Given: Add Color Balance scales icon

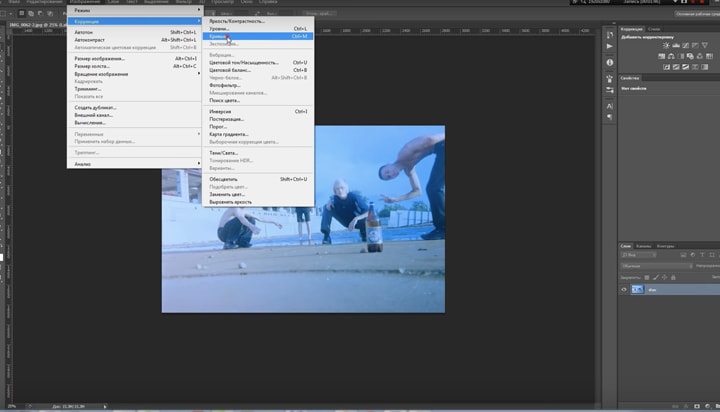Looking at the screenshot, I should click(671, 56).
